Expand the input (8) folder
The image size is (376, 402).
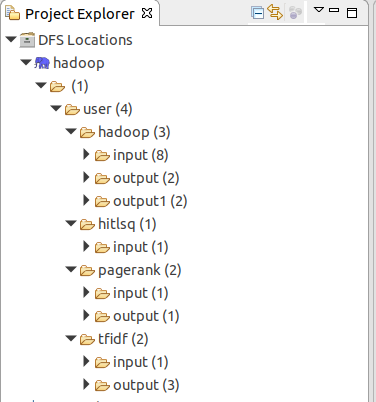point(86,154)
